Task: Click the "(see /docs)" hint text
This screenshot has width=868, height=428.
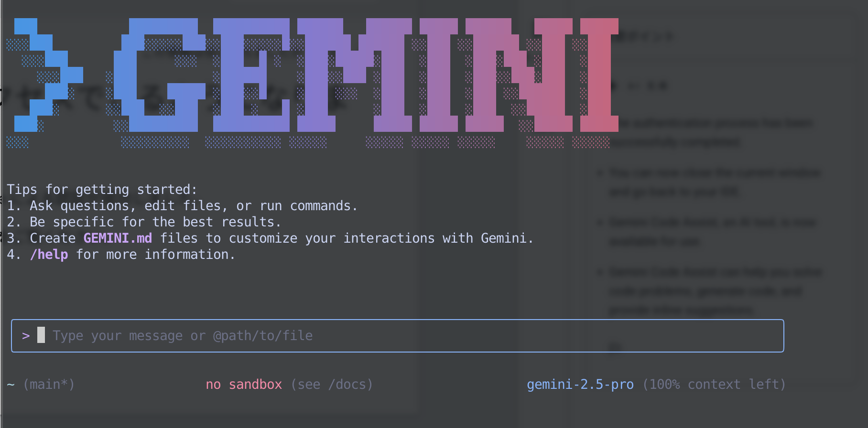Action: click(x=332, y=385)
